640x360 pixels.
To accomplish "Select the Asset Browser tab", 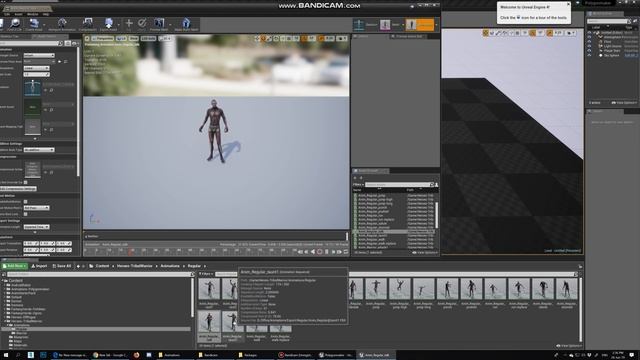I will tap(371, 171).
